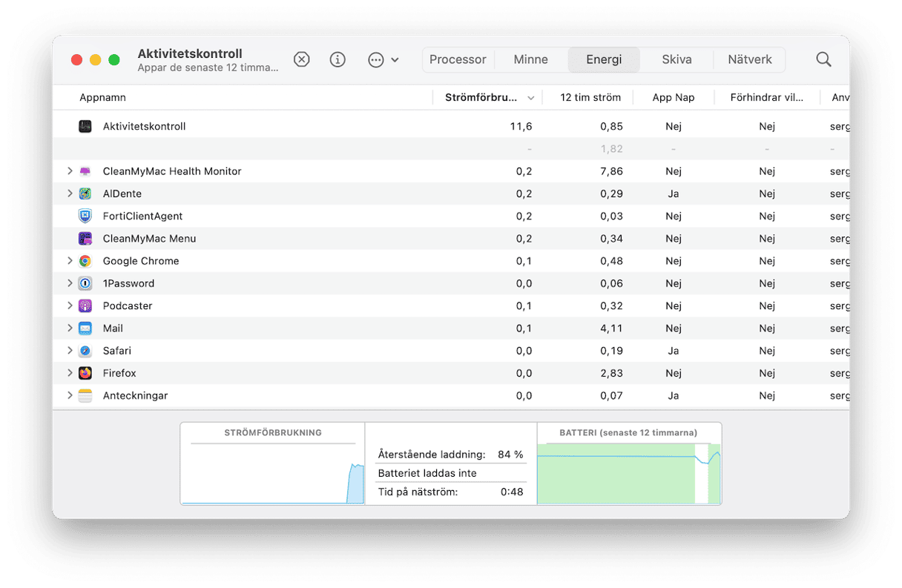Viewport: 902px width, 588px height.
Task: Open the more options ellipsis menu
Action: pyautogui.click(x=383, y=60)
